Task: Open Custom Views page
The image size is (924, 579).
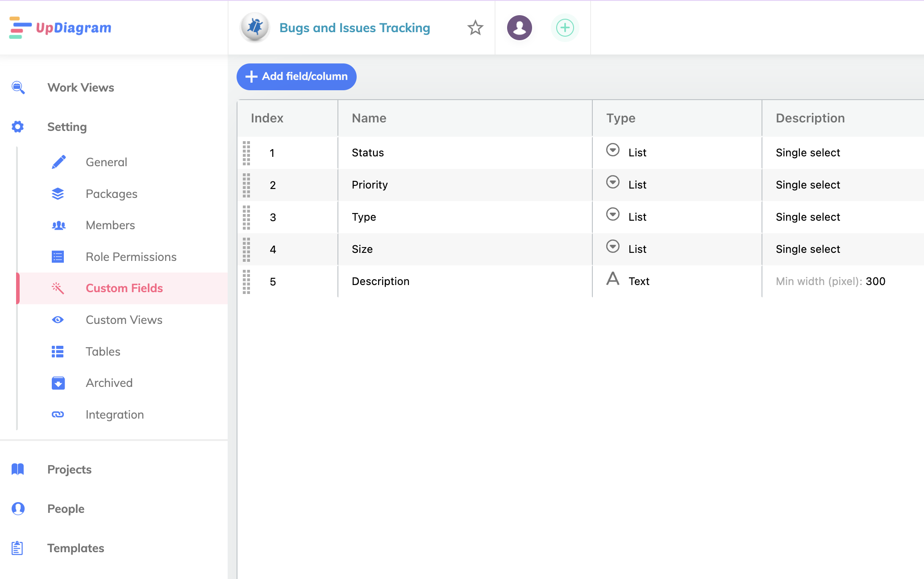Action: click(124, 320)
